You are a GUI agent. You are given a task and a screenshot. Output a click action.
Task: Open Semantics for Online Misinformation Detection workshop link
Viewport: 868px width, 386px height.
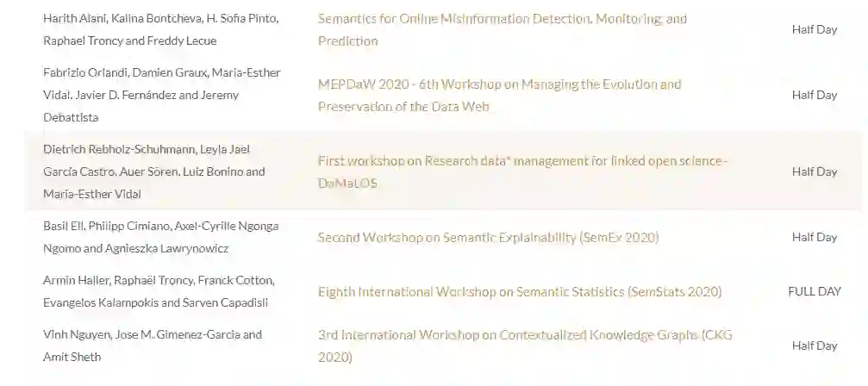[x=502, y=18]
